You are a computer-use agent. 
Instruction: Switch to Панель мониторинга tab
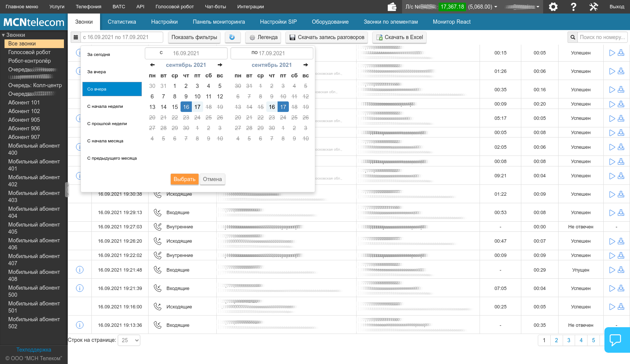219,22
